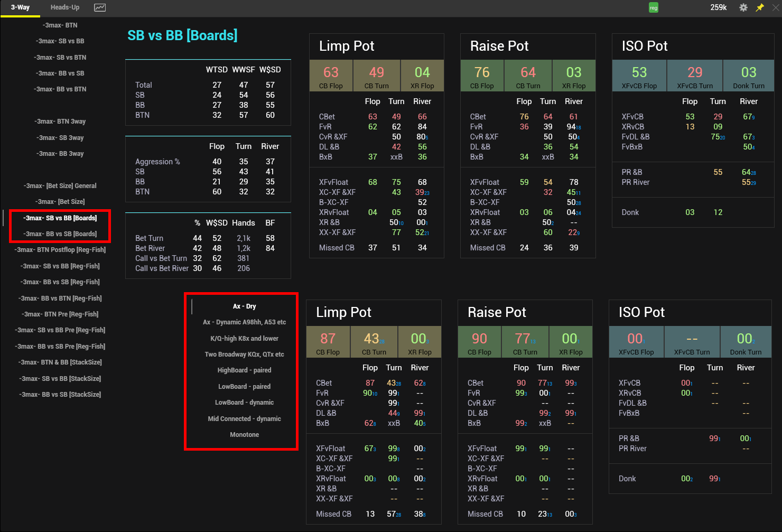Open settings via the gear icon
Image resolution: width=782 pixels, height=532 pixels.
(x=743, y=7)
